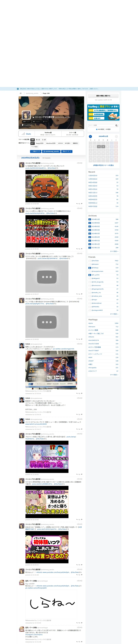Click 最新の情報に更新する button

pos(103,96)
